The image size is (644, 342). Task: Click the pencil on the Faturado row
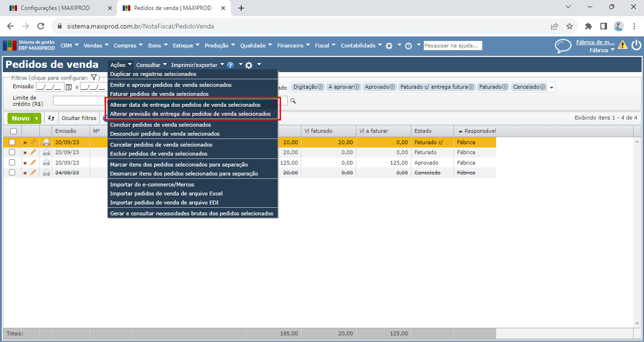point(33,152)
